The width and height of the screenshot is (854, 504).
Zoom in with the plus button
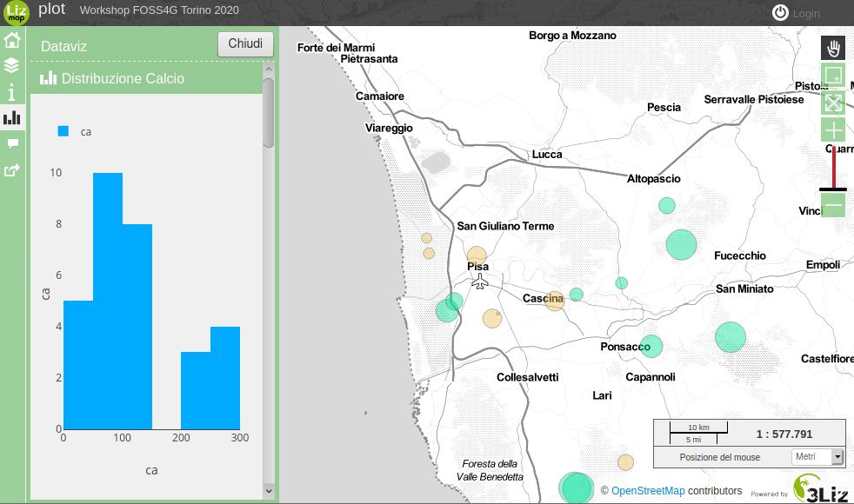pyautogui.click(x=833, y=131)
